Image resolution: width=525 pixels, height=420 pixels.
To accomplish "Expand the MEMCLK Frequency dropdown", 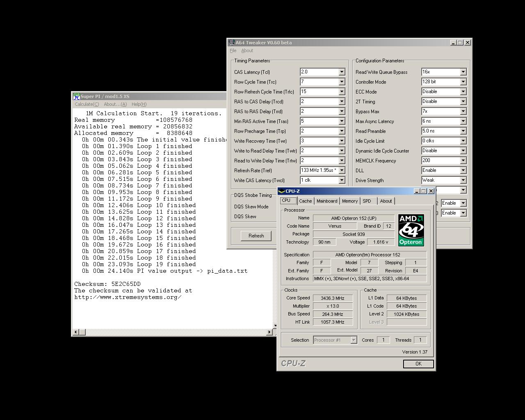I will click(x=463, y=160).
